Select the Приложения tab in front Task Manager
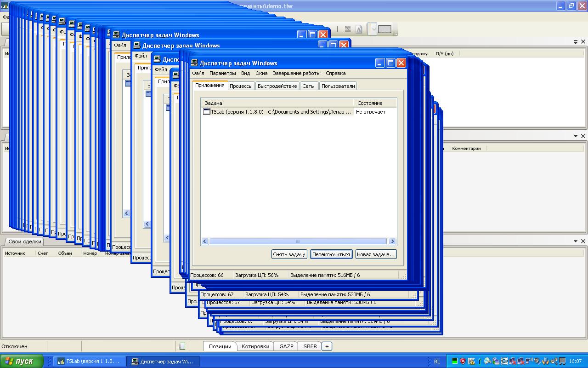The height and width of the screenshot is (368, 588). 209,85
